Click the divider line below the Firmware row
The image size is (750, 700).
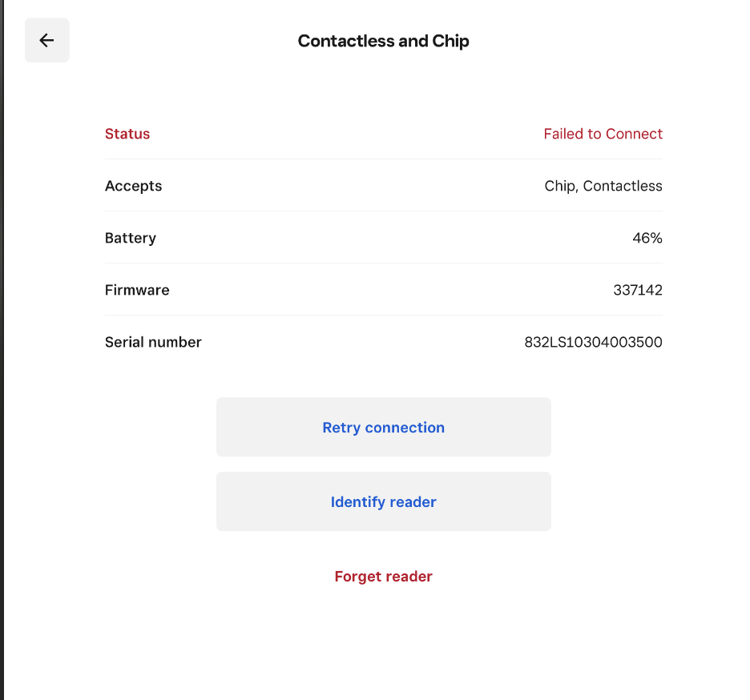coord(384,315)
